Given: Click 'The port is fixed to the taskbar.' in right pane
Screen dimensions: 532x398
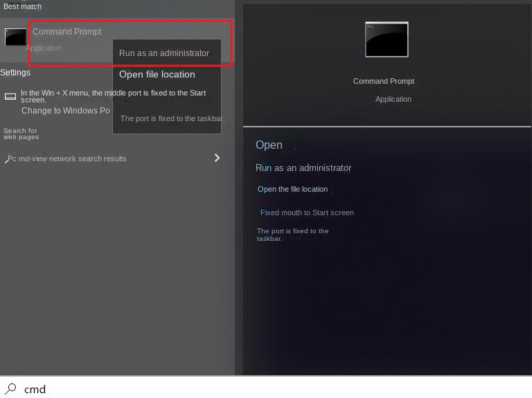Looking at the screenshot, I should pyautogui.click(x=293, y=235).
